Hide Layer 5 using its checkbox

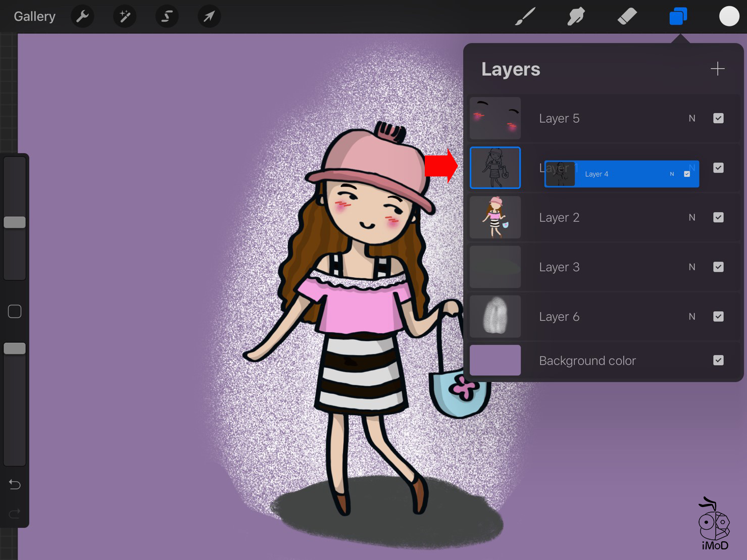tap(718, 118)
